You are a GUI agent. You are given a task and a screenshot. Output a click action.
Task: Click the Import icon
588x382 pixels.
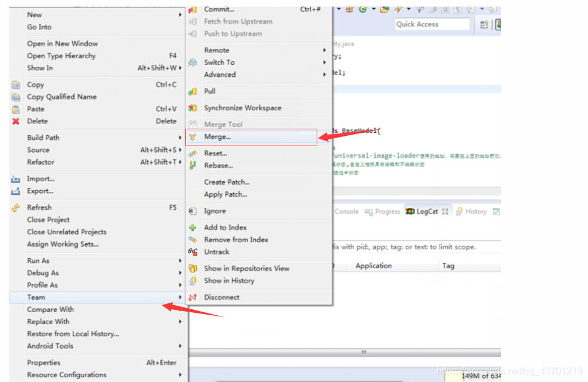click(16, 179)
